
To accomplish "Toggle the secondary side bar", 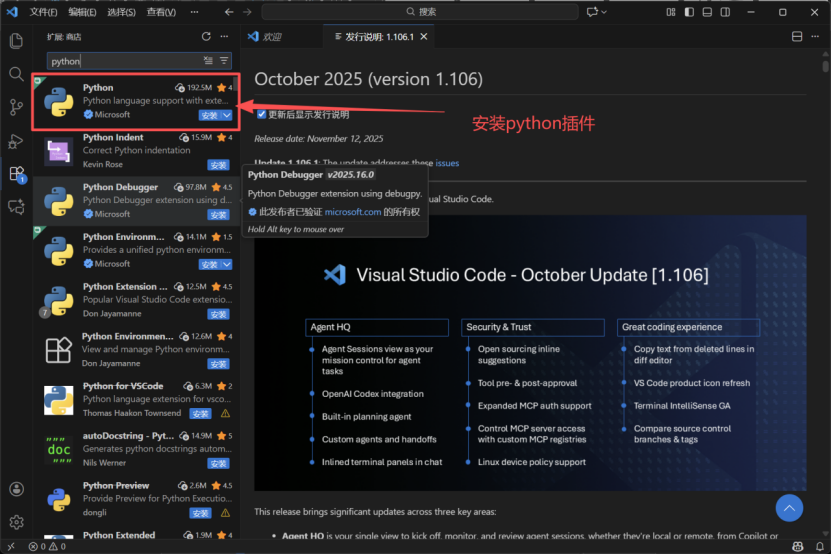I will click(725, 12).
